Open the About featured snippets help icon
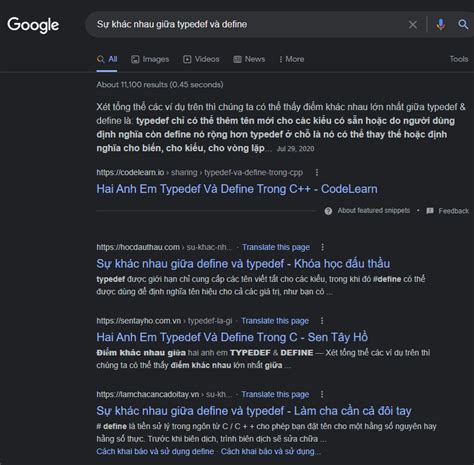Screen dimensions: 474x465 pyautogui.click(x=328, y=211)
